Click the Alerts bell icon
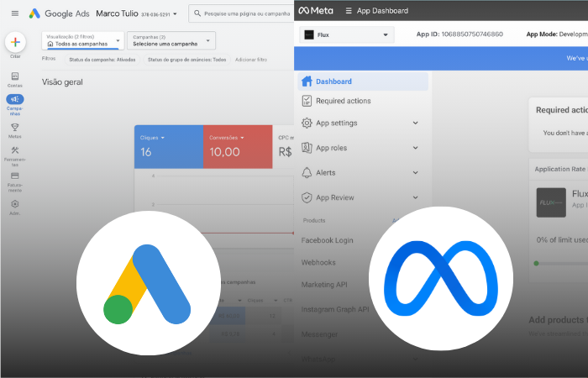 (x=307, y=172)
